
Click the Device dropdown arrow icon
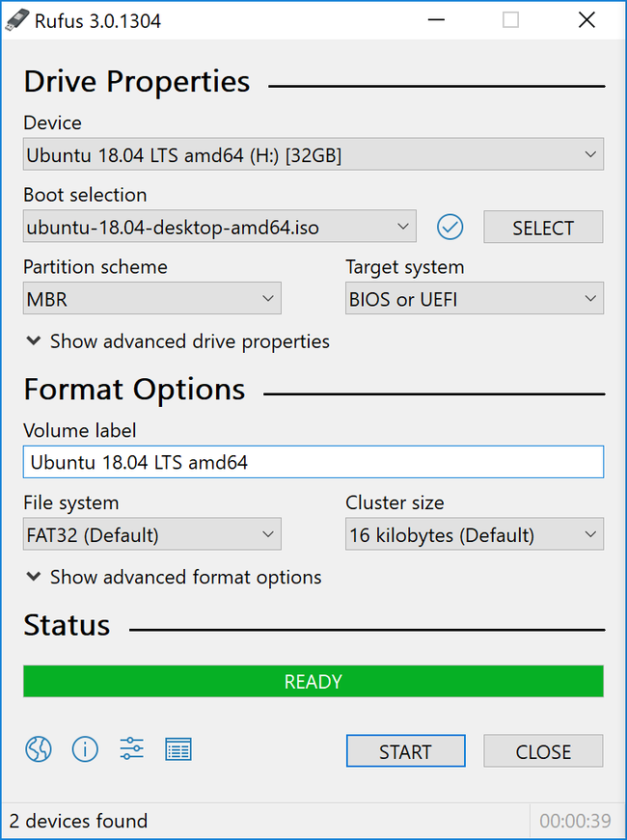coord(589,154)
